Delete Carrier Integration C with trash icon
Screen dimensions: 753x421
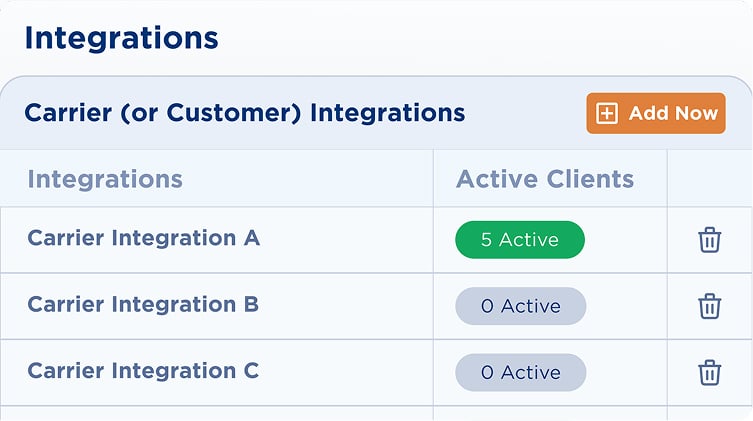[709, 372]
